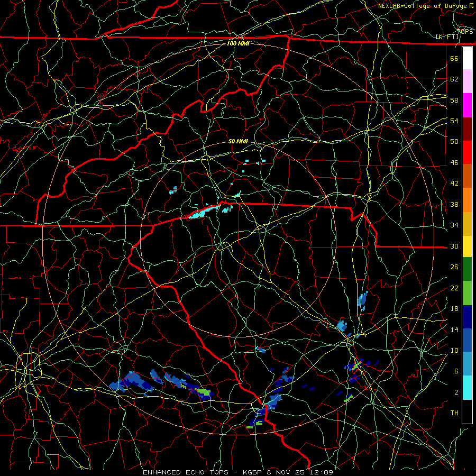Select the dark green legend swatch

(467, 269)
